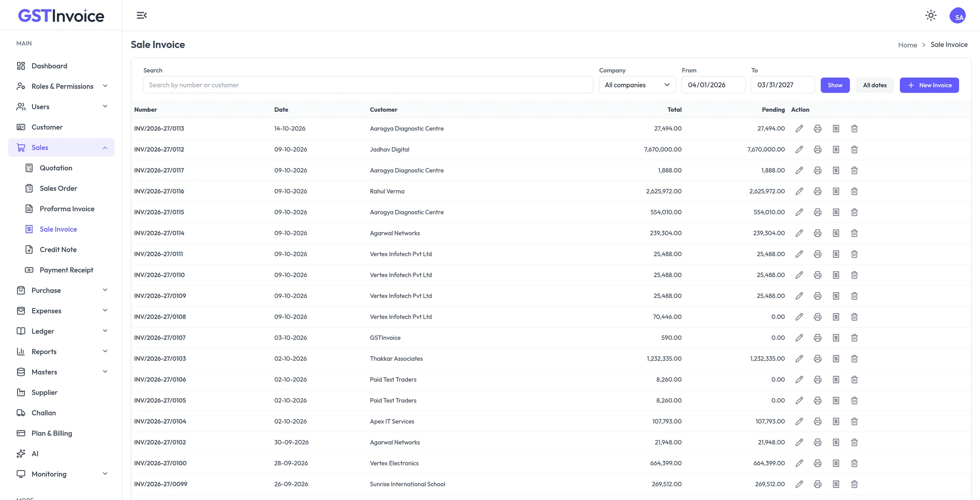Toggle light/dark theme with the sun icon
Image resolution: width=980 pixels, height=500 pixels.
pyautogui.click(x=931, y=16)
